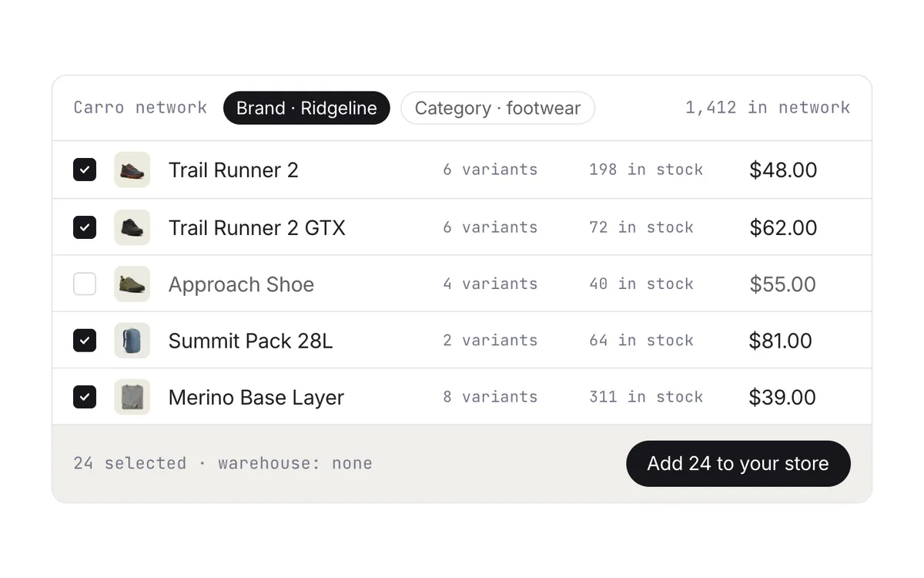Click the $48.00 price
924x578 pixels.
coord(783,170)
